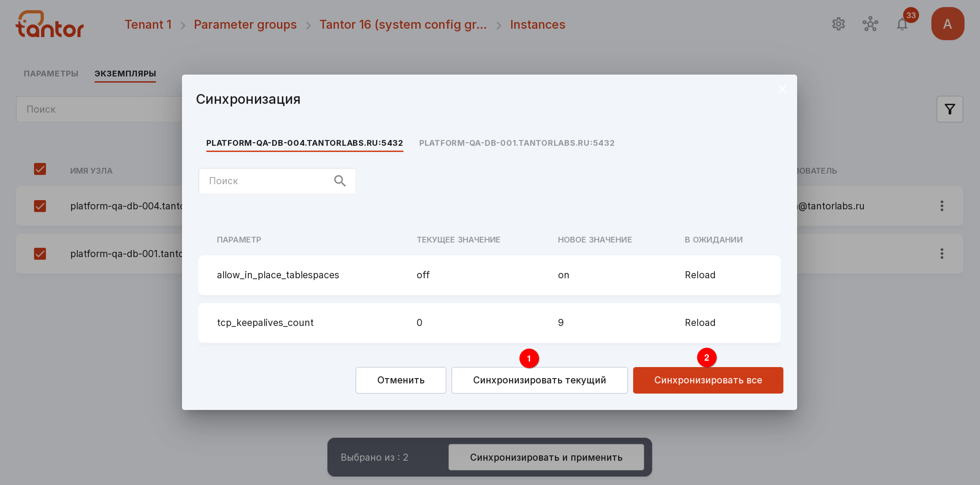980x485 pixels.
Task: Click the search magnifier in dialog
Action: pos(340,181)
